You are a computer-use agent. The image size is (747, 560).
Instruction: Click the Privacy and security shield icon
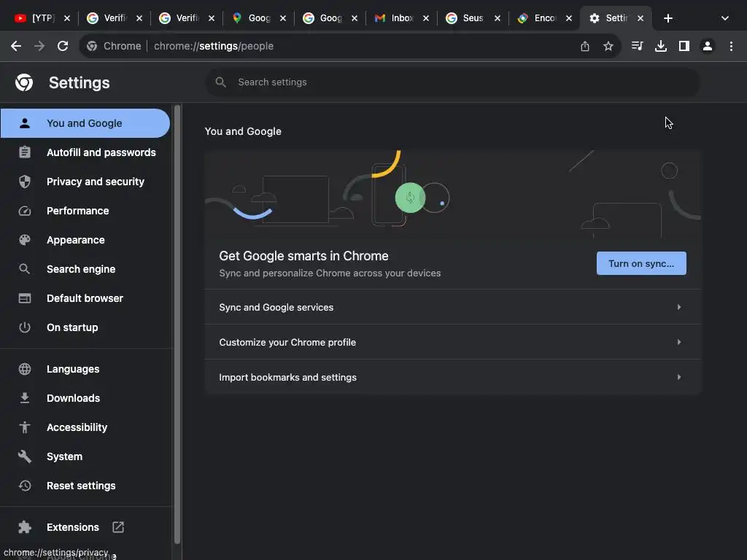pos(25,182)
